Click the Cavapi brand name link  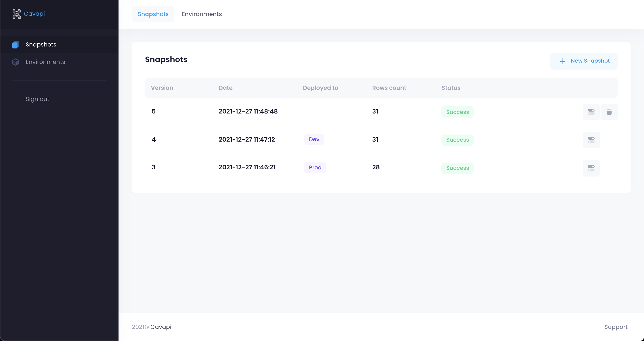point(34,14)
